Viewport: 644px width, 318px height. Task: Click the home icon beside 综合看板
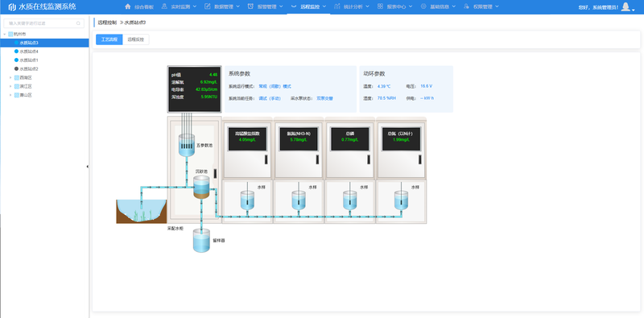click(128, 6)
